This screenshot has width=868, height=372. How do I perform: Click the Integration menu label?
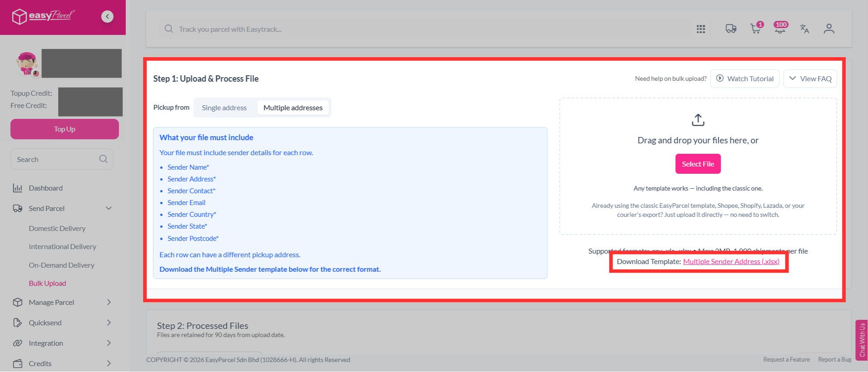click(x=46, y=343)
